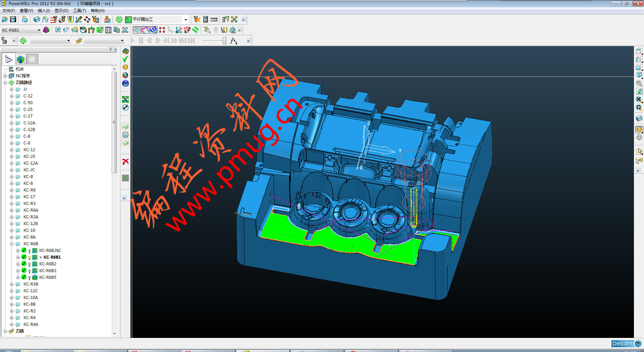Open Leads and Links icon

[70, 19]
